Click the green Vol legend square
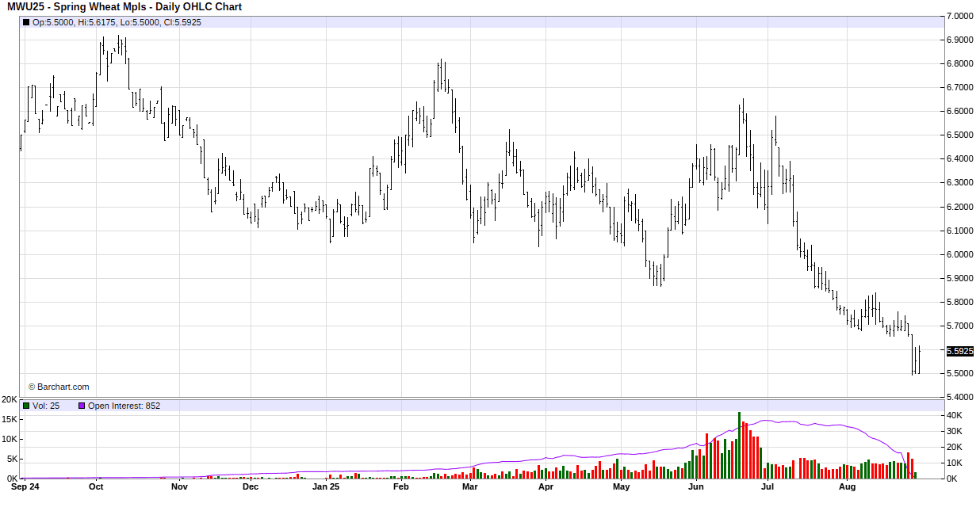This screenshot has width=980, height=511. point(26,406)
